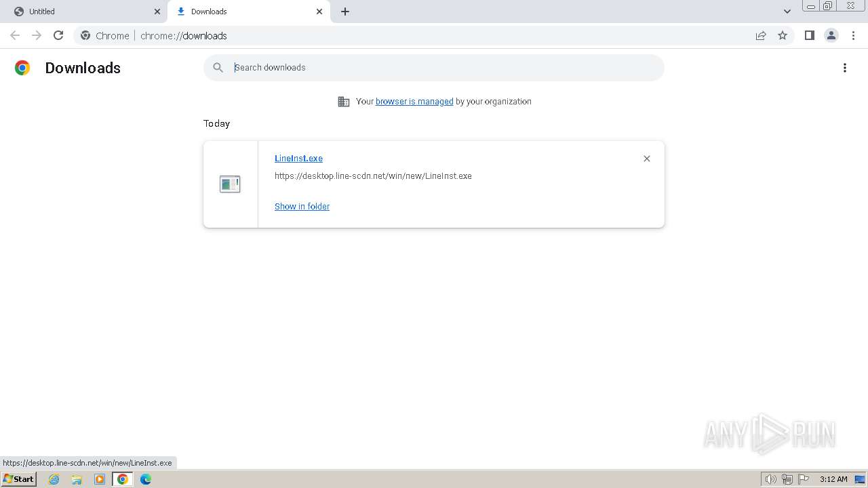The image size is (868, 488).
Task: Open the Action Center flag icon
Action: (804, 479)
